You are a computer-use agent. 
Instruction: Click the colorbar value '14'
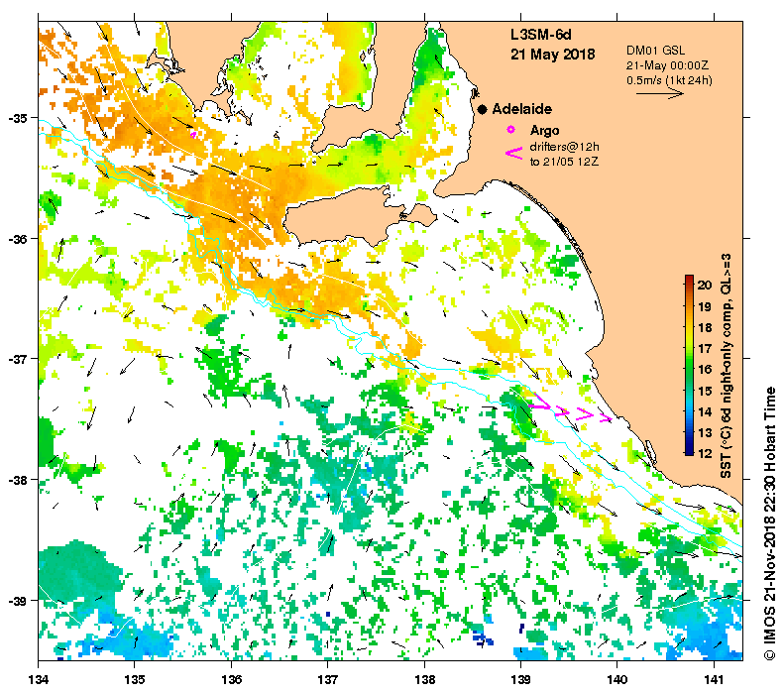coord(704,411)
